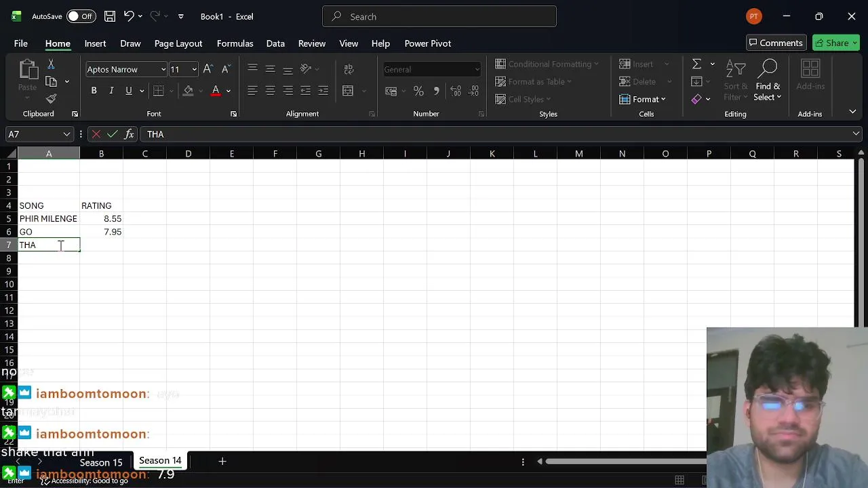This screenshot has width=868, height=488.
Task: Toggle Italic formatting
Action: point(111,91)
